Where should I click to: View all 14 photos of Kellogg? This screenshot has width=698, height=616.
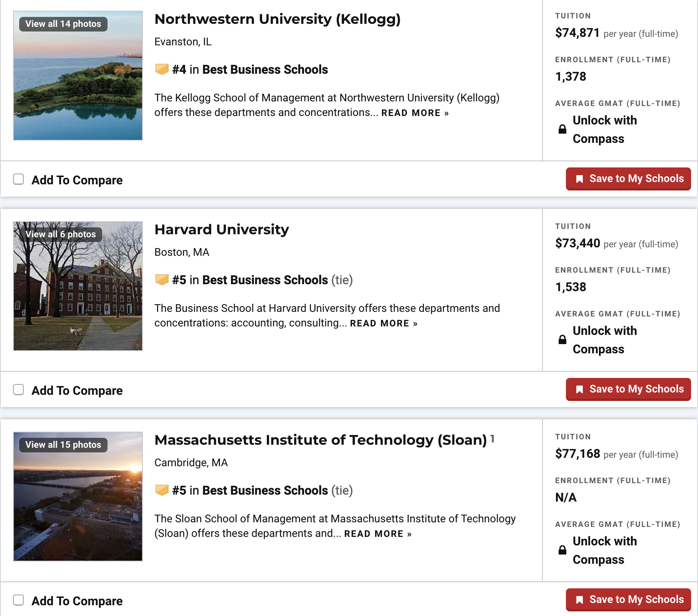tap(63, 24)
